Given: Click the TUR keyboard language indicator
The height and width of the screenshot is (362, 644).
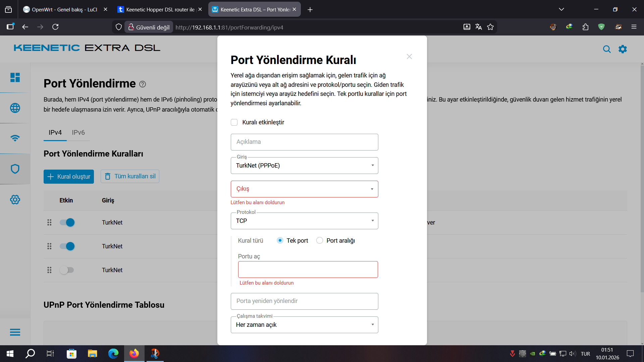Looking at the screenshot, I should [x=585, y=354].
